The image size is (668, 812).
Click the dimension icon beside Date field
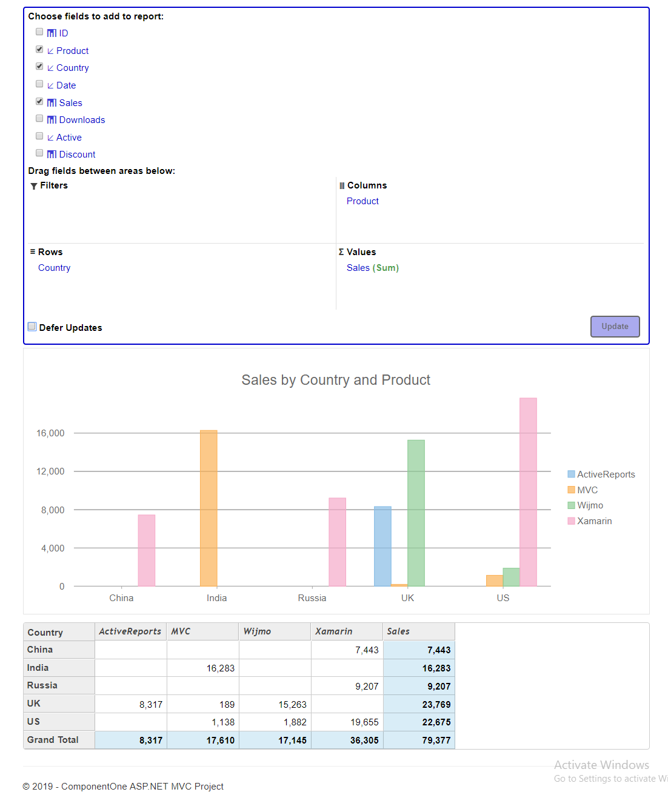tap(50, 85)
